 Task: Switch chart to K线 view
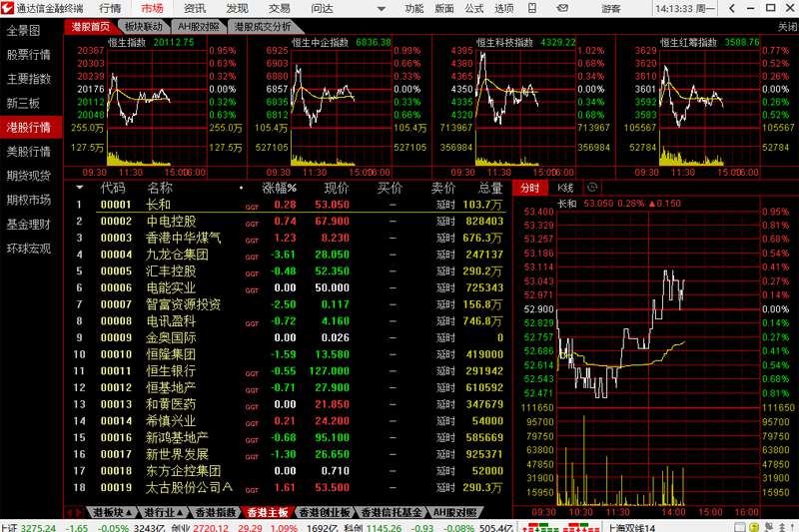point(565,188)
